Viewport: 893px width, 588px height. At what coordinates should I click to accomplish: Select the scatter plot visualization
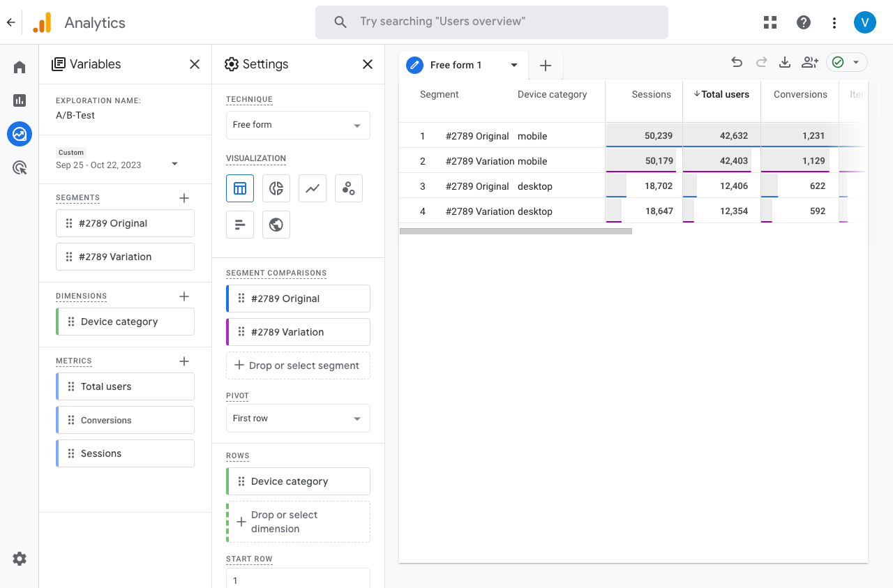(x=349, y=188)
